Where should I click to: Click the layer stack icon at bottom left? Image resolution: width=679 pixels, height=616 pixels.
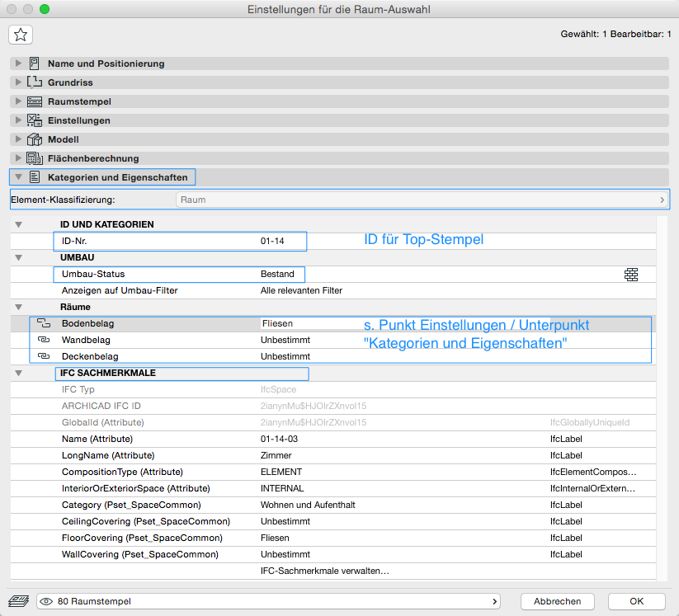tap(17, 602)
